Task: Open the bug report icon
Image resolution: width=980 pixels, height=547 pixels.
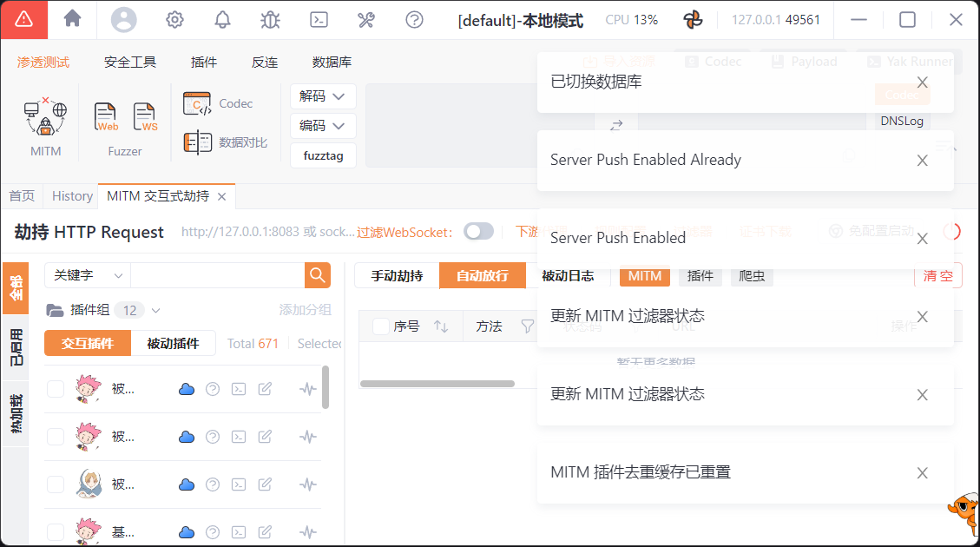Action: coord(270,19)
